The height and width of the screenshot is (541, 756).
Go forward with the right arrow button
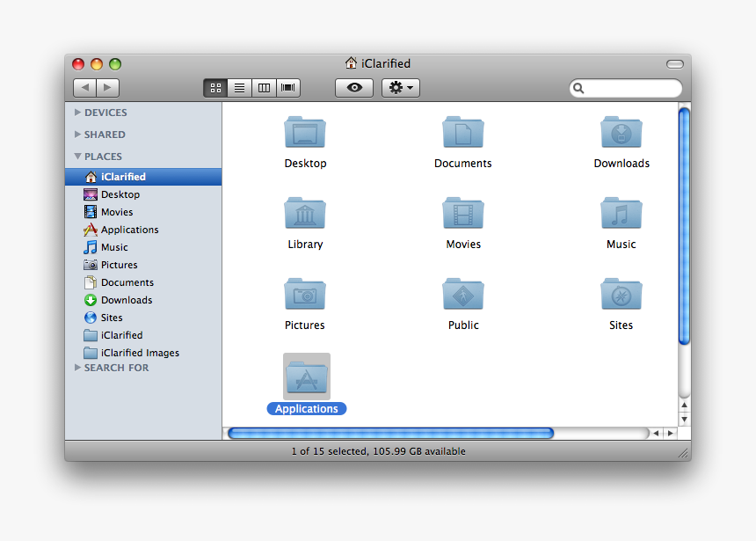(x=107, y=88)
